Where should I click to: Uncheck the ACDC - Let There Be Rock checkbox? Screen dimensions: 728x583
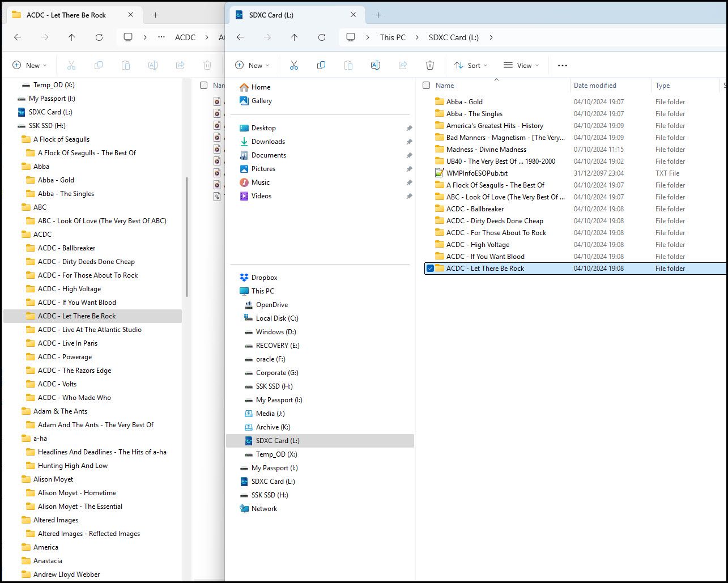pyautogui.click(x=430, y=269)
